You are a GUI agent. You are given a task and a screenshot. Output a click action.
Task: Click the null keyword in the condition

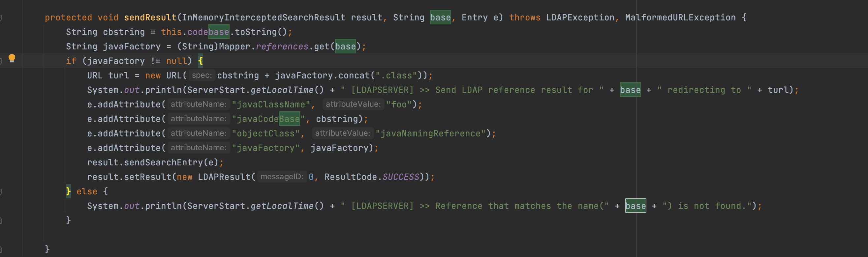[176, 61]
